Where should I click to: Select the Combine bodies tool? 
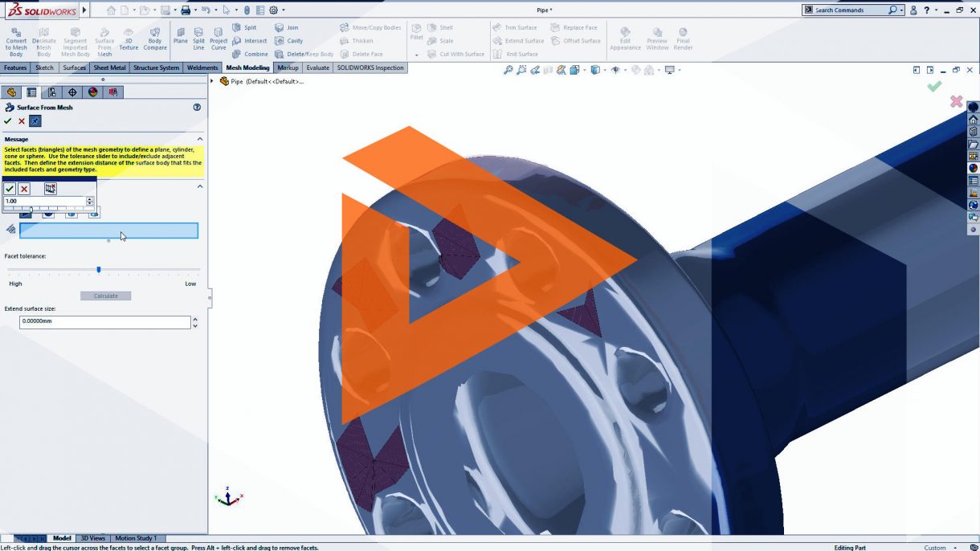pyautogui.click(x=251, y=54)
